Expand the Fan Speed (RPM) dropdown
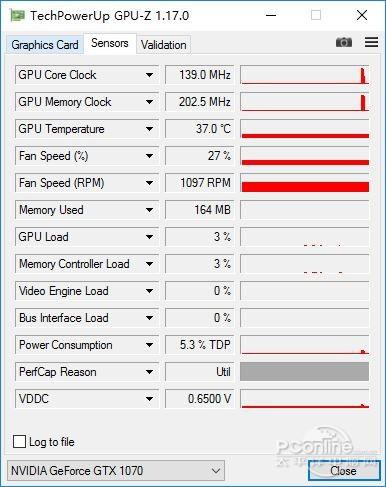Viewport: 386px width, 487px height. 150,183
